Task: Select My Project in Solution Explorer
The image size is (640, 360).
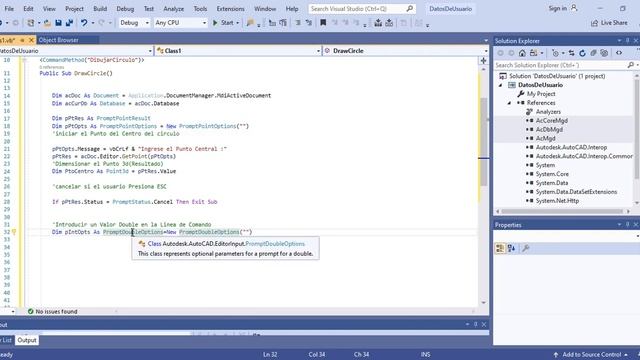Action: 541,94
